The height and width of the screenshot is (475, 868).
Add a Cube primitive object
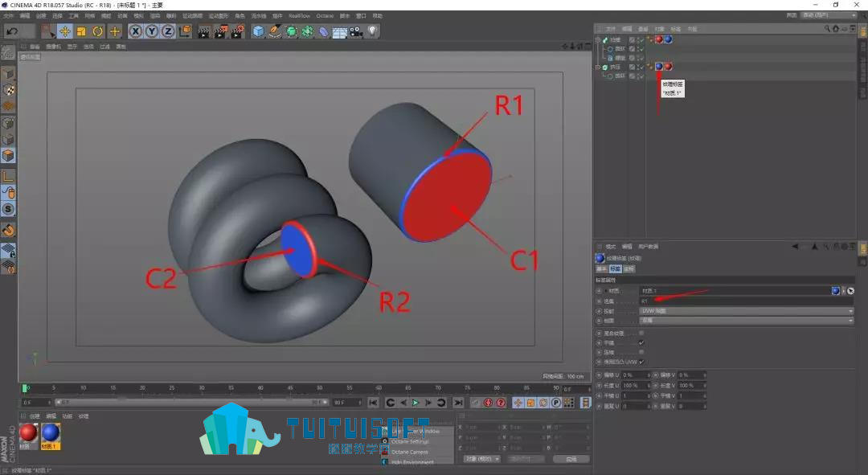click(x=258, y=31)
